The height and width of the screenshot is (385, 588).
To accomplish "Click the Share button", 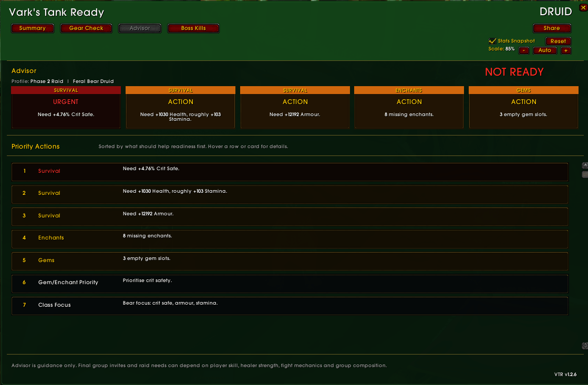I will coord(552,28).
